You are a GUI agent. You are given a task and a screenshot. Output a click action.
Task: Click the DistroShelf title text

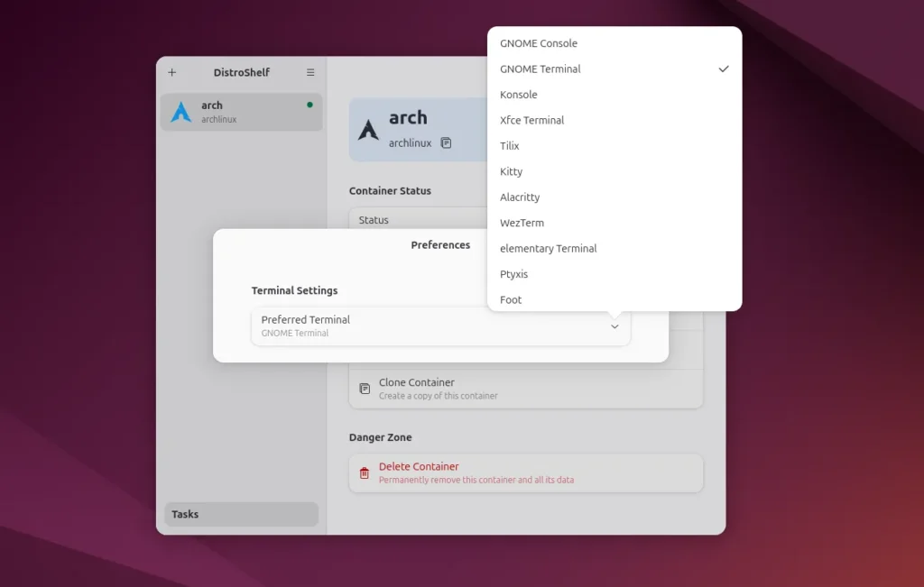(x=242, y=72)
